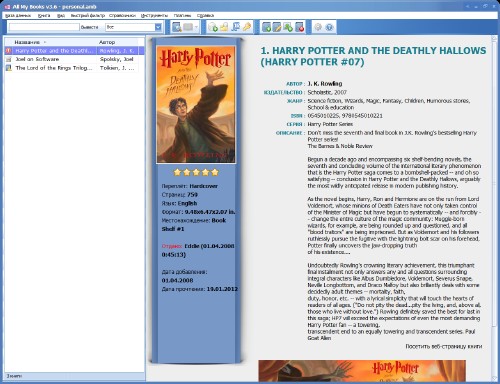Click the Посетить веб-страницу книги link

(444, 347)
